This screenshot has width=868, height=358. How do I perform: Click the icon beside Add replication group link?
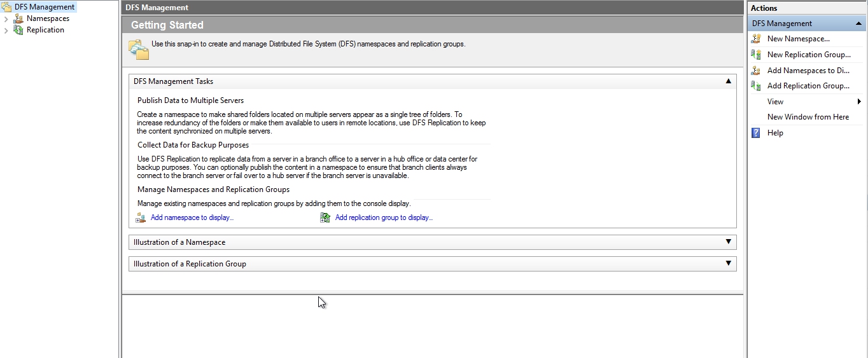tap(325, 218)
